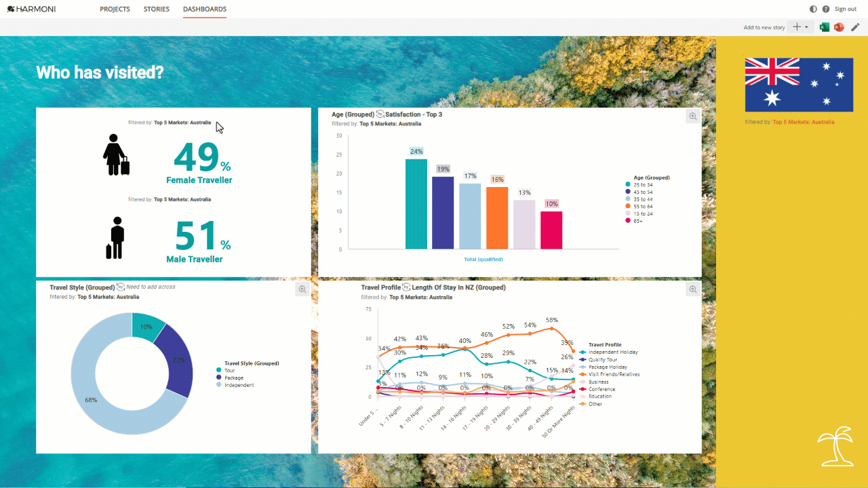Click the Sign out link

[x=846, y=9]
